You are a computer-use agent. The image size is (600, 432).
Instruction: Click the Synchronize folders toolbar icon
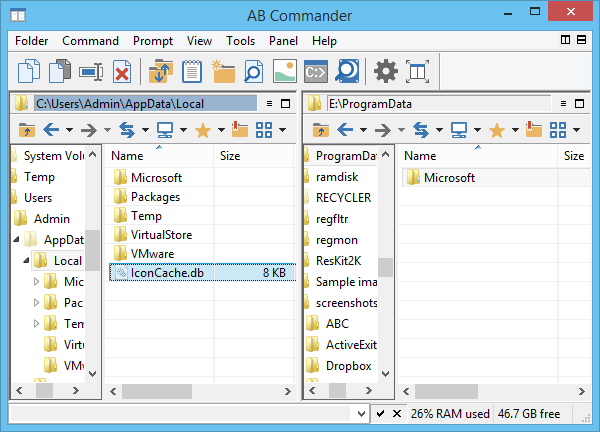[x=161, y=71]
